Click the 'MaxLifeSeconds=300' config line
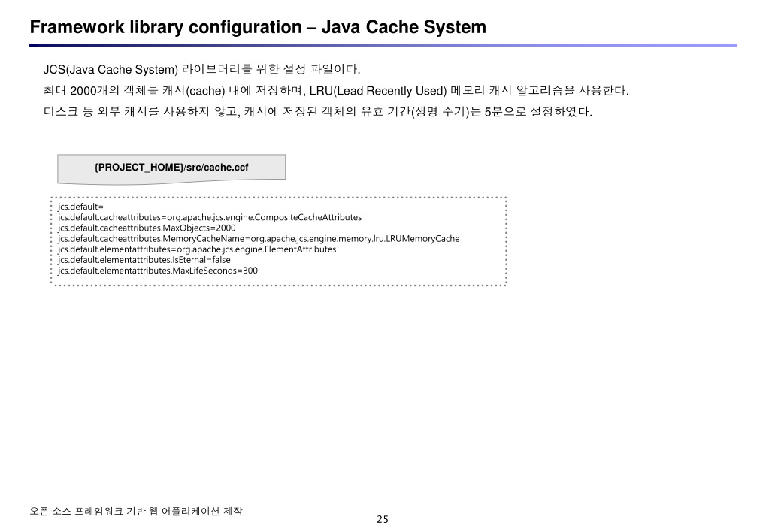Image resolution: width=769 pixels, height=532 pixels. tap(157, 271)
